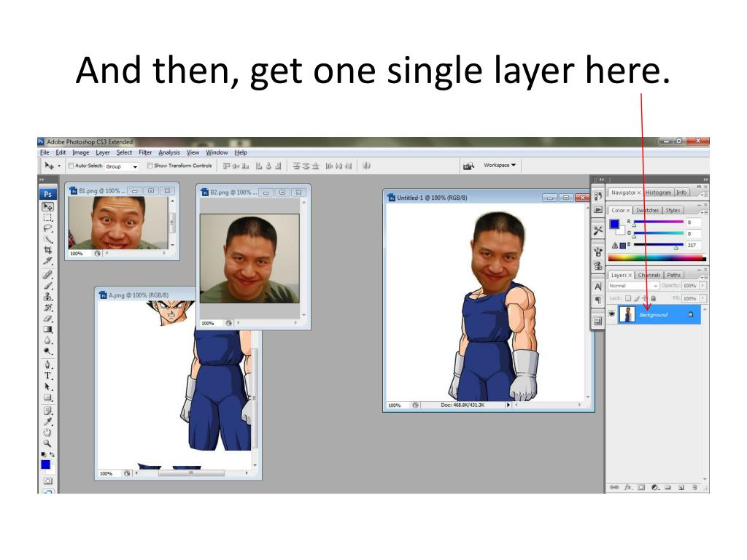This screenshot has height=560, width=747.
Task: Select the Path Selection tool
Action: pos(47,386)
